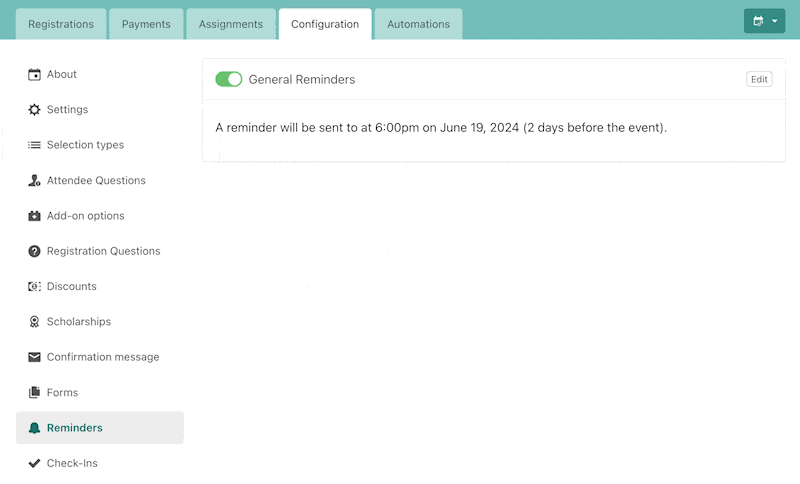Viewport: 800px width, 484px height.
Task: Go to Confirmation message label
Action: pyautogui.click(x=103, y=357)
